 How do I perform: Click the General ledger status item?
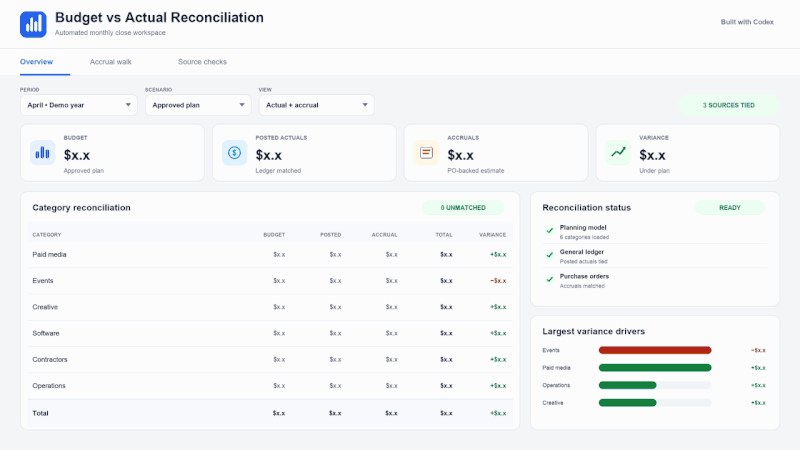coord(655,256)
